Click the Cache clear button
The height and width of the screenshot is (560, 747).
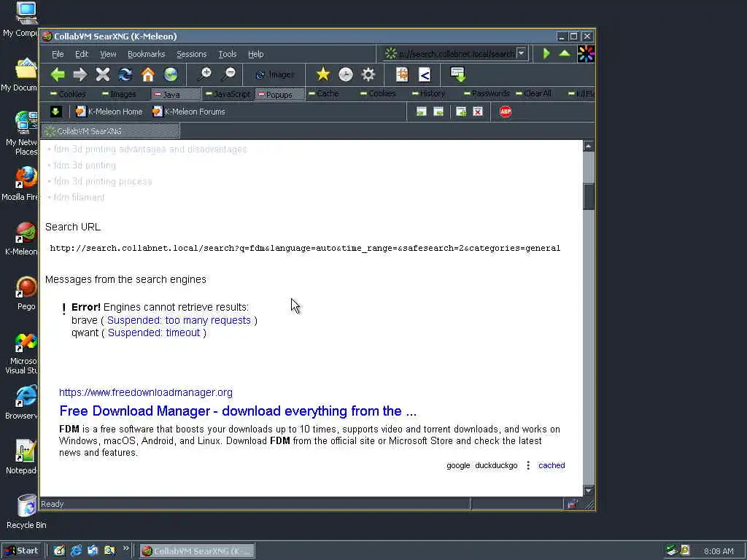323,93
